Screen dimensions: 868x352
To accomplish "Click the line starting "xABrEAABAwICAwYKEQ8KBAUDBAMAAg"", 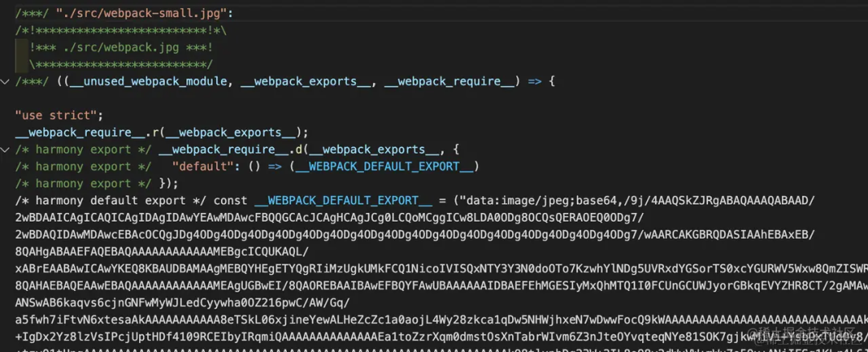I will click(x=442, y=269).
